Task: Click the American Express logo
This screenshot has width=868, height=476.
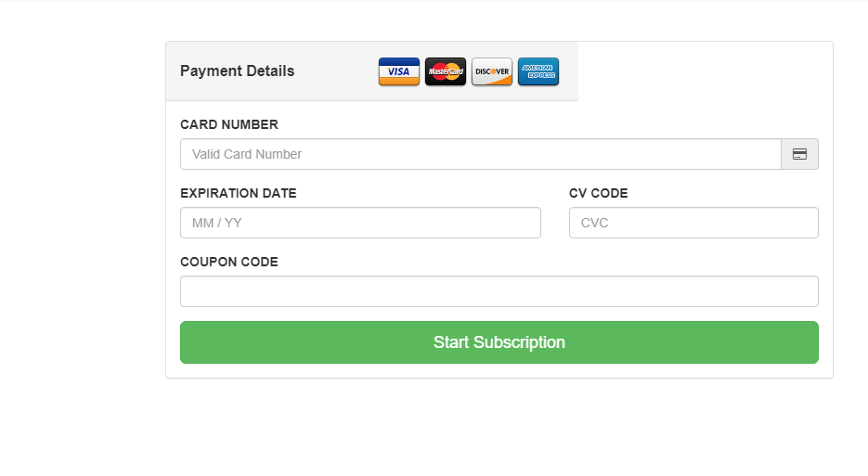Action: [x=538, y=71]
